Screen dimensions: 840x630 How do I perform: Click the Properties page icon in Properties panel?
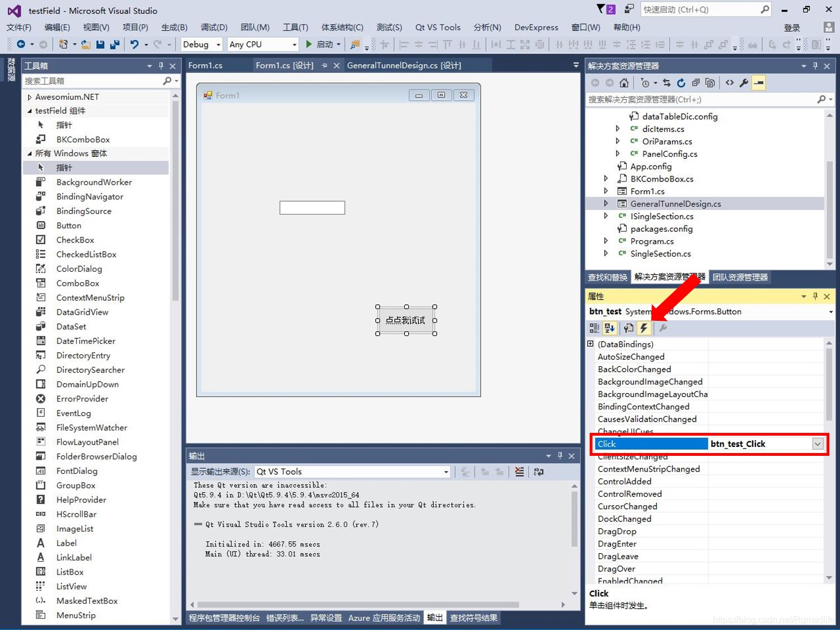point(629,328)
